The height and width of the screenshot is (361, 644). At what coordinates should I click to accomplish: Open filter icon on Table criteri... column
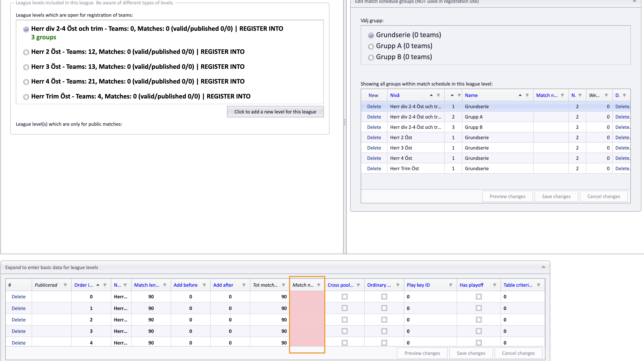[x=538, y=285]
